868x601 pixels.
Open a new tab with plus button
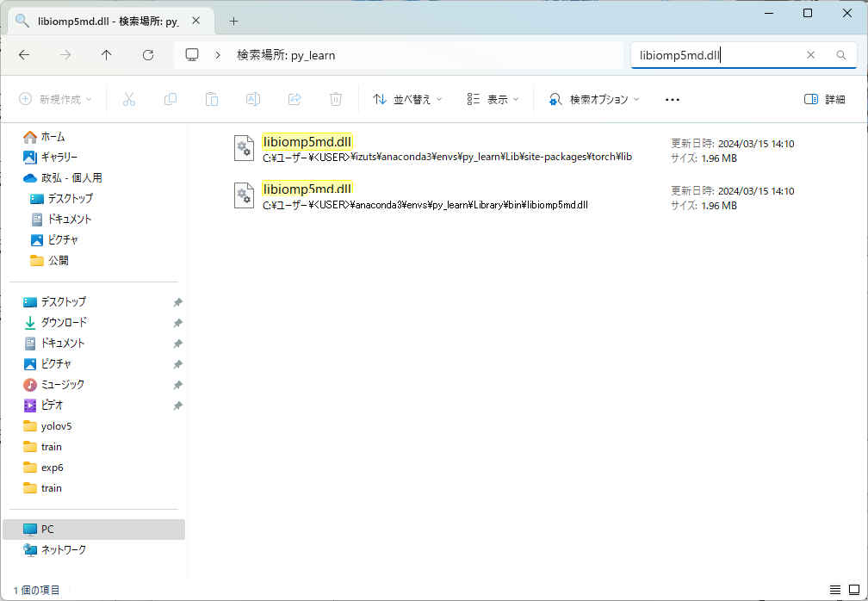coord(233,22)
